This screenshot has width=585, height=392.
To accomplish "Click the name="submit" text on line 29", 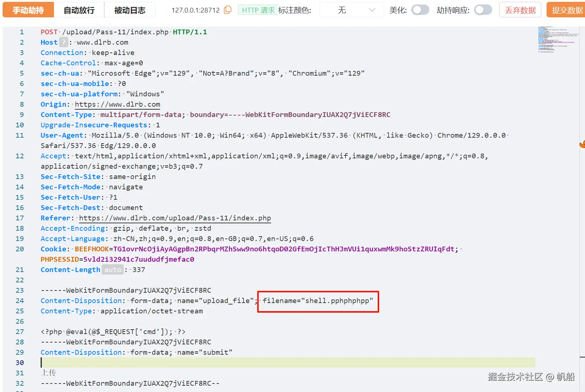I will coord(205,353).
